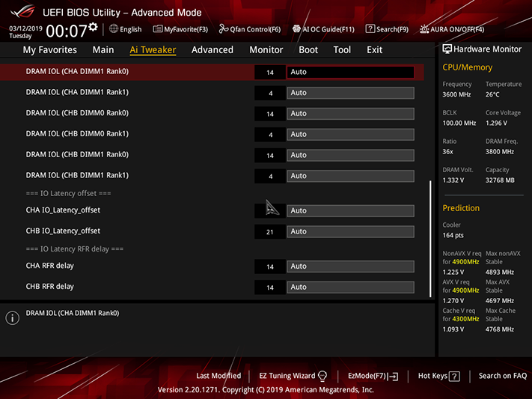
Task: Click the date 03/12/2019 text
Action: pyautogui.click(x=25, y=28)
